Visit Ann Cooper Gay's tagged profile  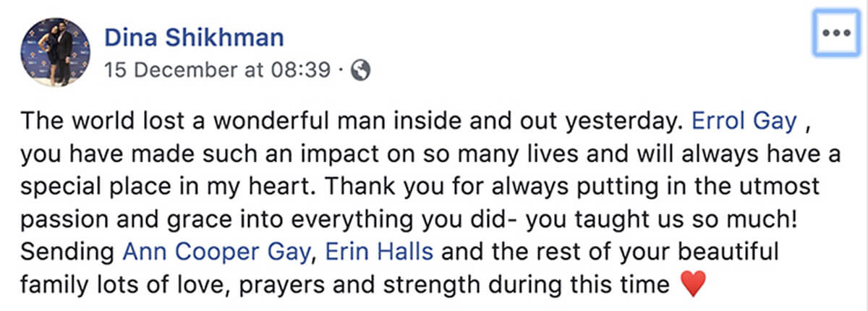[219, 252]
